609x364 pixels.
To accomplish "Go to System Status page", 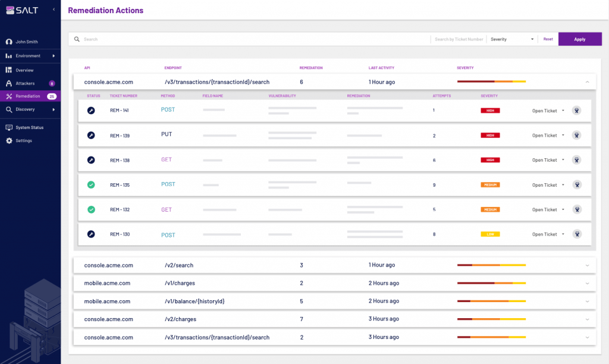I will pos(29,127).
